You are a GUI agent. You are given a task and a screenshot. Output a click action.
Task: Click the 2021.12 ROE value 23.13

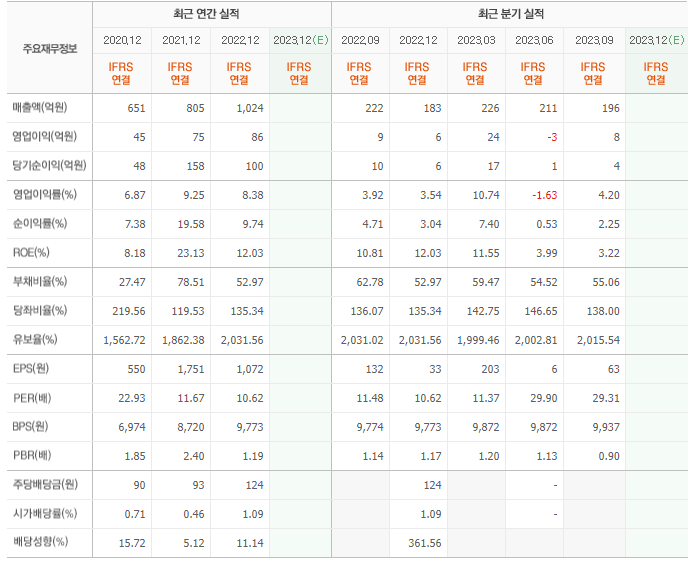[191, 253]
